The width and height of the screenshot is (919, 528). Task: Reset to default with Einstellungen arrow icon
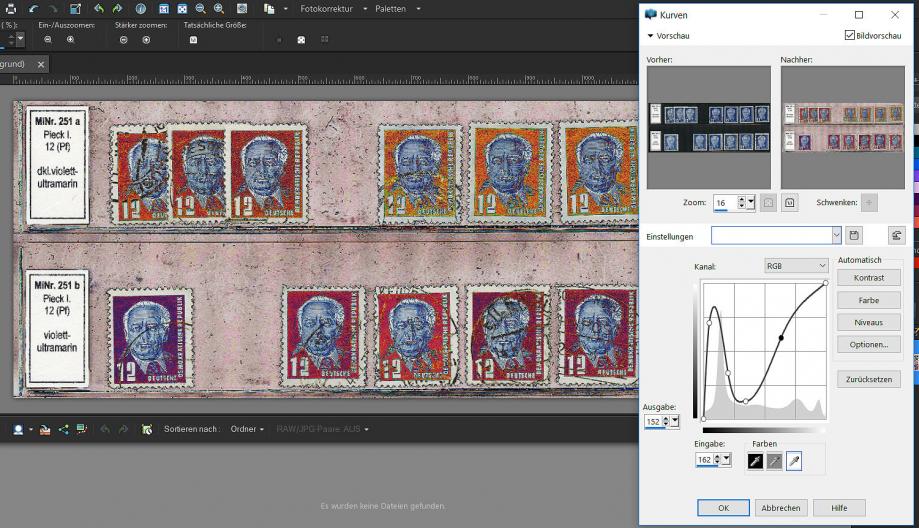(x=897, y=236)
